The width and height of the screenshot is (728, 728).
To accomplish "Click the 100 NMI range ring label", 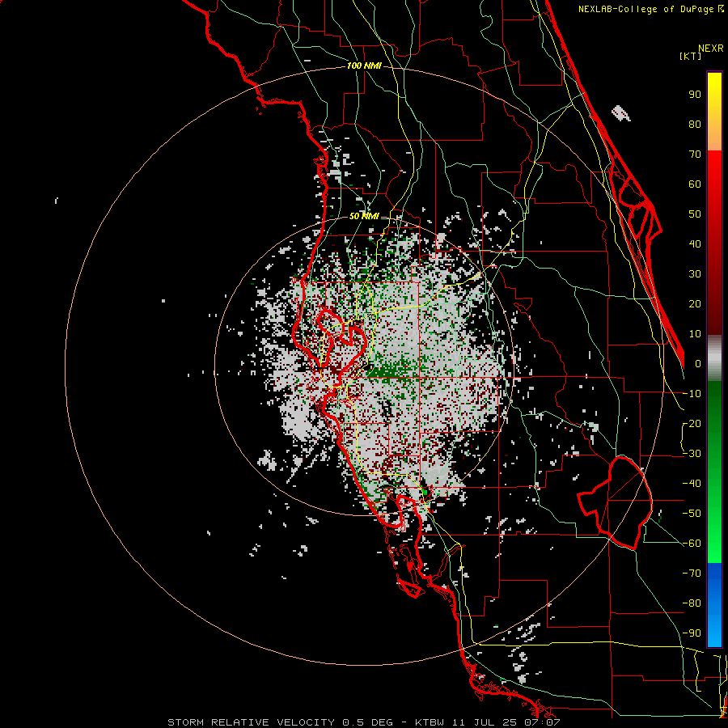I will pyautogui.click(x=363, y=66).
